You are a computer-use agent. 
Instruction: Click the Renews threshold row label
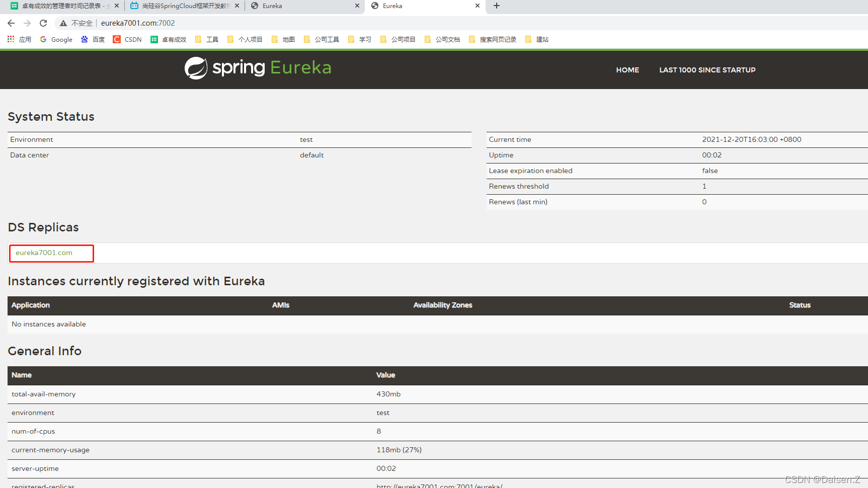[519, 186]
